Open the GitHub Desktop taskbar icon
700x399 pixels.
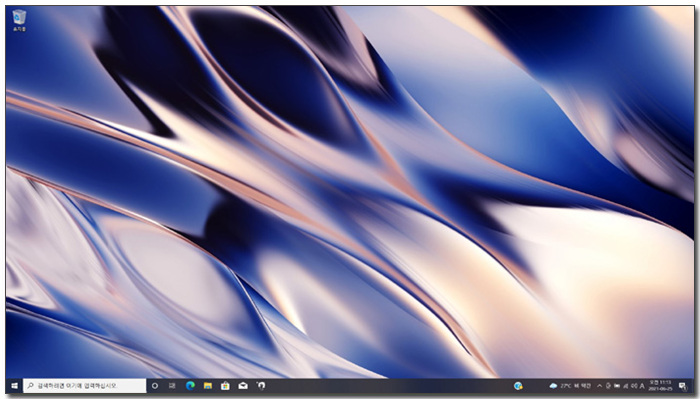click(x=261, y=386)
